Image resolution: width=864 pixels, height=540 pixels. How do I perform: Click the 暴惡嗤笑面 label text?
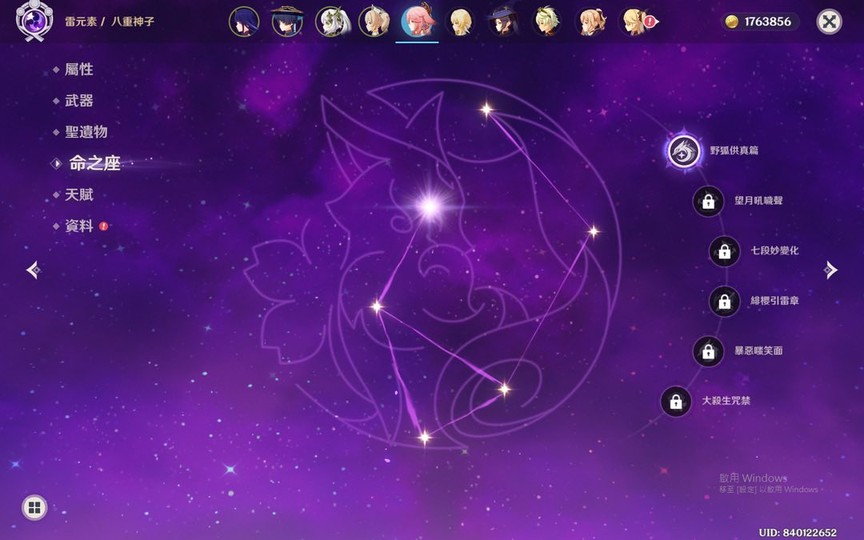tap(758, 350)
